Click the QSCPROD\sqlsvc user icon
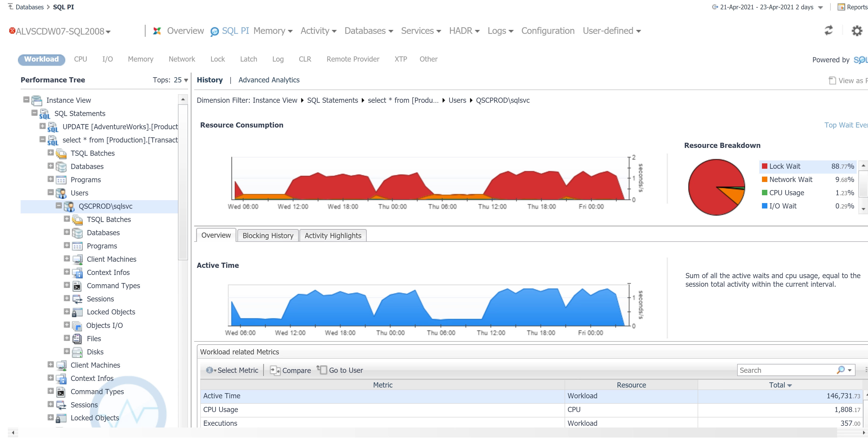The image size is (868, 440). [x=69, y=206]
